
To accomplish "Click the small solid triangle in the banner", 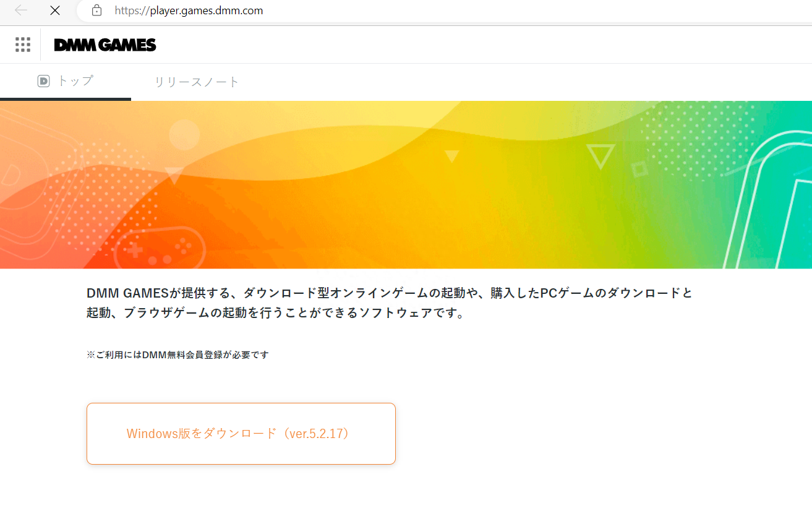I will [451, 156].
